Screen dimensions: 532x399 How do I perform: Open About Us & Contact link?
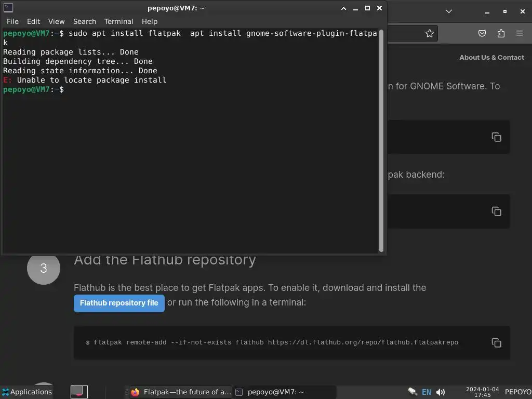pos(491,57)
